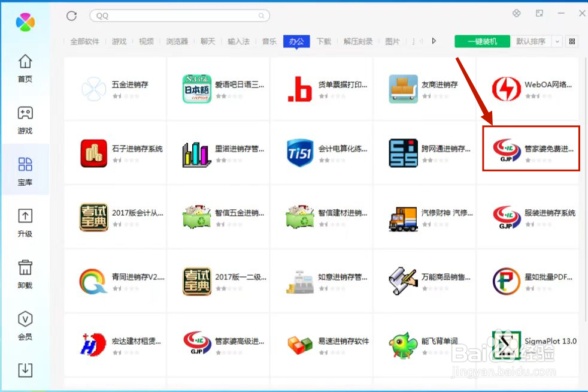Open SigmaPlot 13.0 app icon
Image resolution: width=588 pixels, height=392 pixels.
coord(506,345)
